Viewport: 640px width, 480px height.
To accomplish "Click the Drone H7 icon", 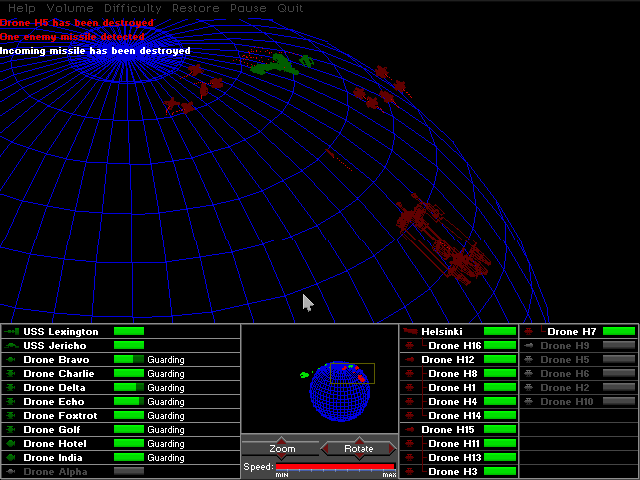I will [x=529, y=331].
